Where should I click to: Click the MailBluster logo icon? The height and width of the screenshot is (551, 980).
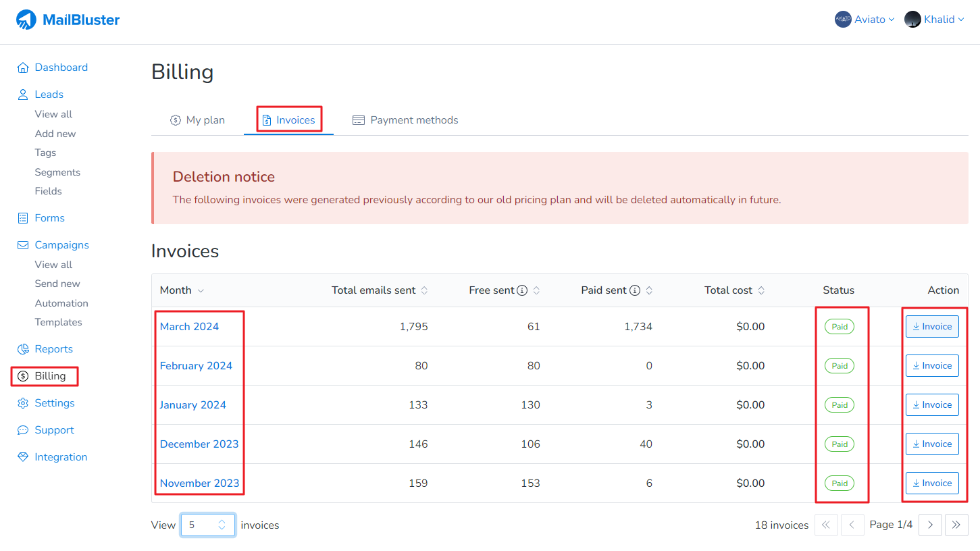(26, 20)
